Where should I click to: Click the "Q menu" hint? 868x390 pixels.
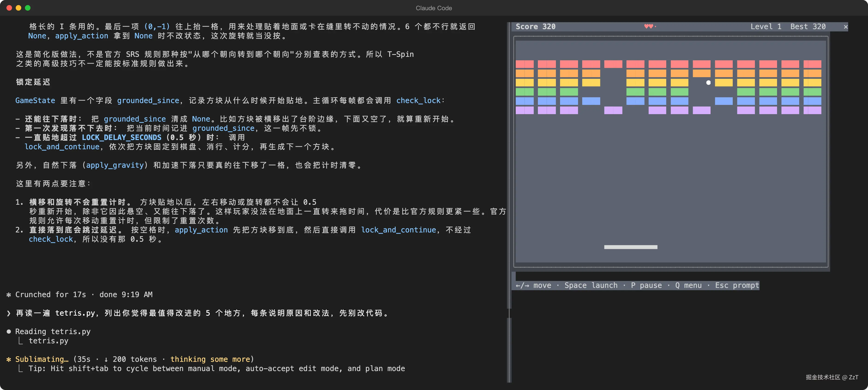point(688,285)
